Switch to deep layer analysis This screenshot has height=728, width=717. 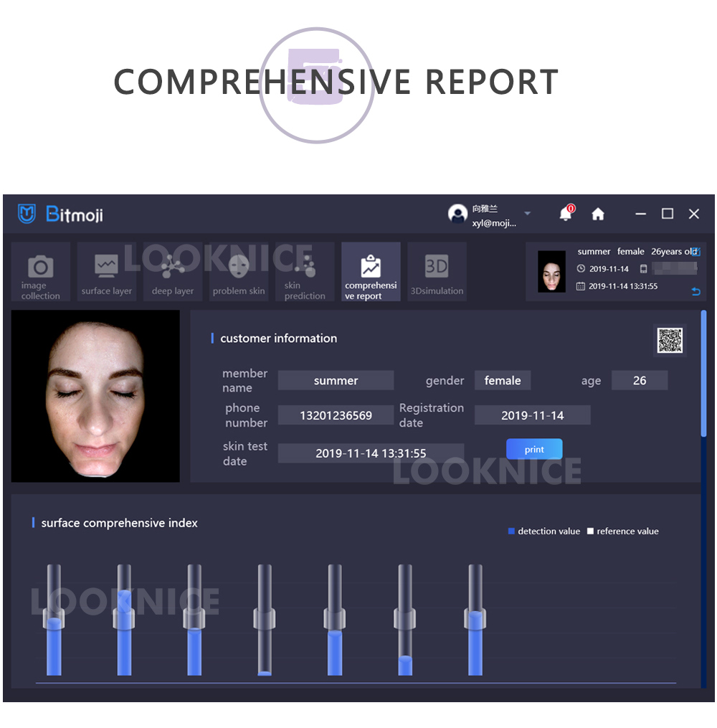coord(172,272)
